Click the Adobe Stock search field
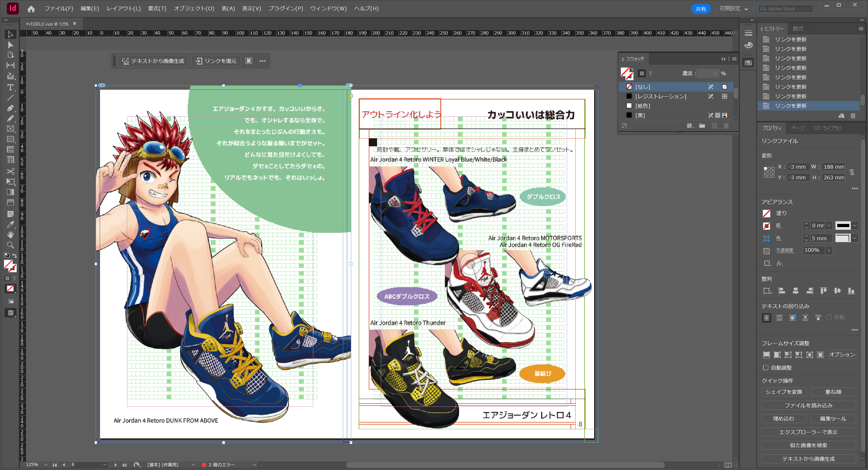 pyautogui.click(x=786, y=9)
